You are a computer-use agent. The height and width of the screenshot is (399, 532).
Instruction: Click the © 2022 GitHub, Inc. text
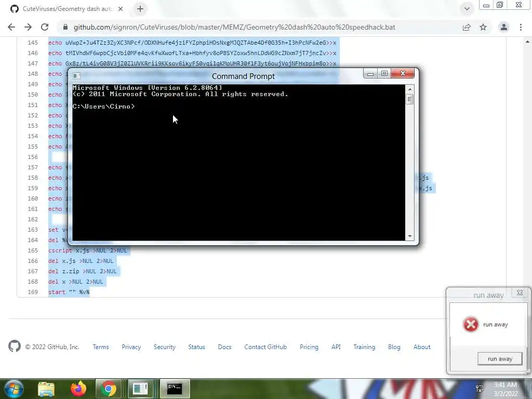[x=52, y=347]
